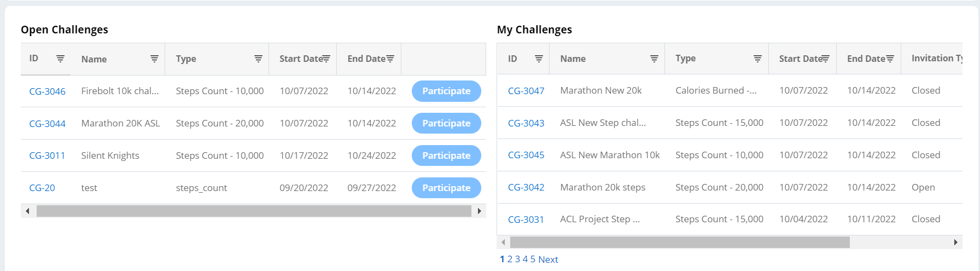
Task: Click filter icon on Open Challenges Name column
Action: pos(154,59)
